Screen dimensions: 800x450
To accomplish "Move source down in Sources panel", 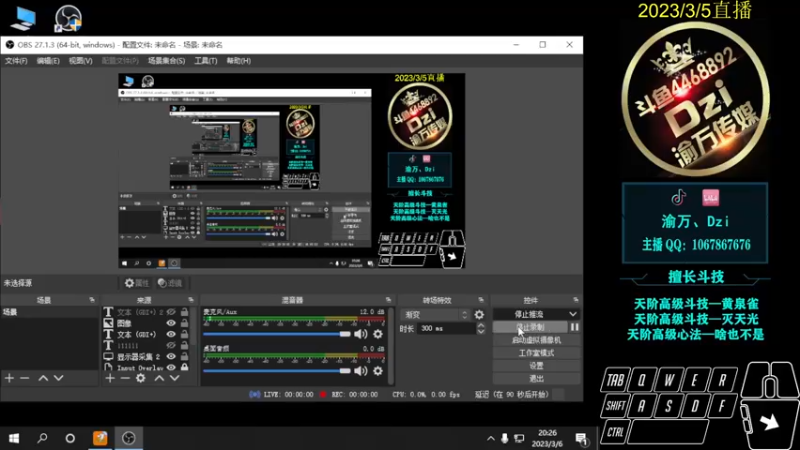I will (174, 378).
